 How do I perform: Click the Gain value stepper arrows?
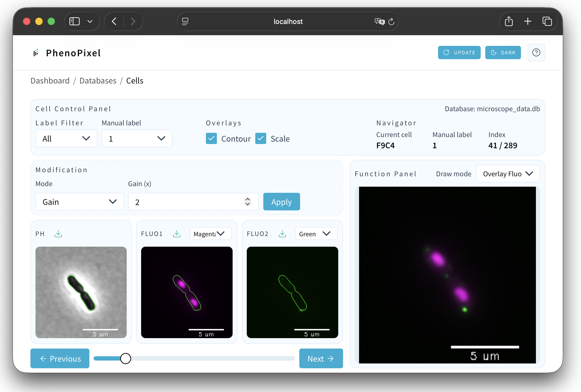[x=248, y=202]
